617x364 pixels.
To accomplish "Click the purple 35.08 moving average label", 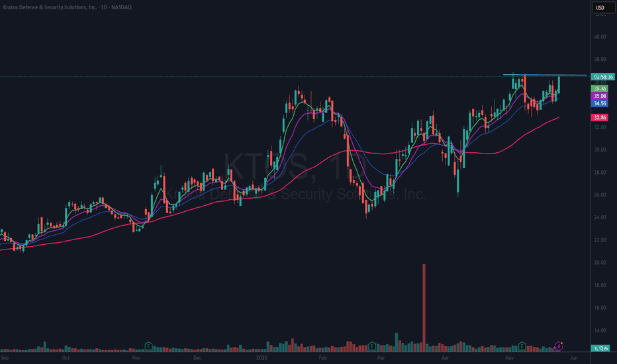I will (600, 96).
